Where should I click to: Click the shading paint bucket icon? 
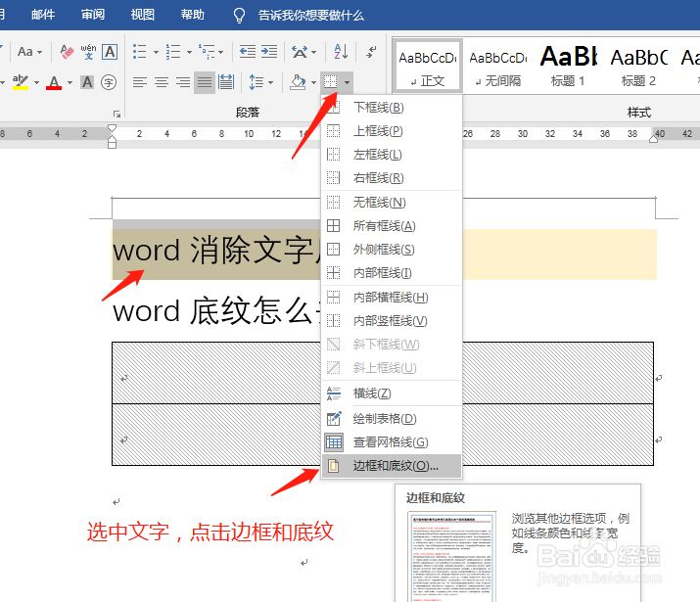click(x=298, y=81)
